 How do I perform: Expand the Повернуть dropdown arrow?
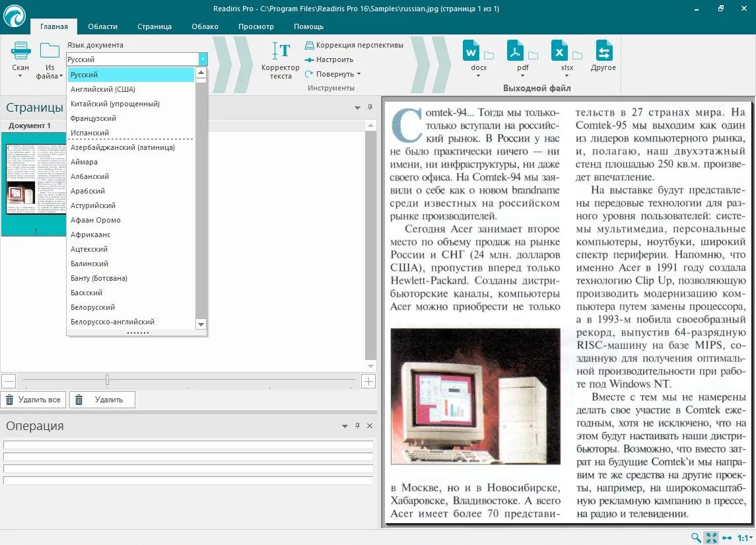pos(359,74)
